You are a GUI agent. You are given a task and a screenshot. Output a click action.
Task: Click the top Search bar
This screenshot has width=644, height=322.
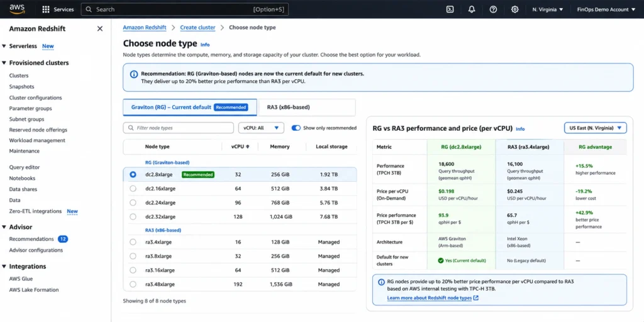point(185,9)
